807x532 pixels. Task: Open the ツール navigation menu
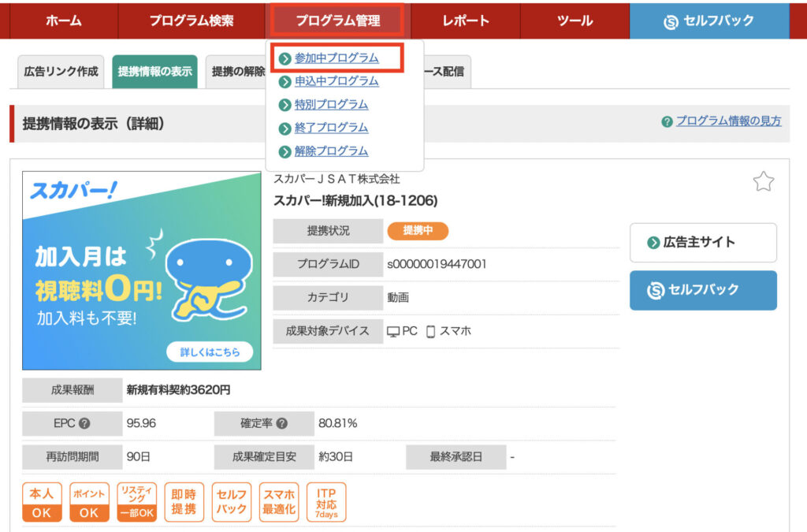point(575,20)
